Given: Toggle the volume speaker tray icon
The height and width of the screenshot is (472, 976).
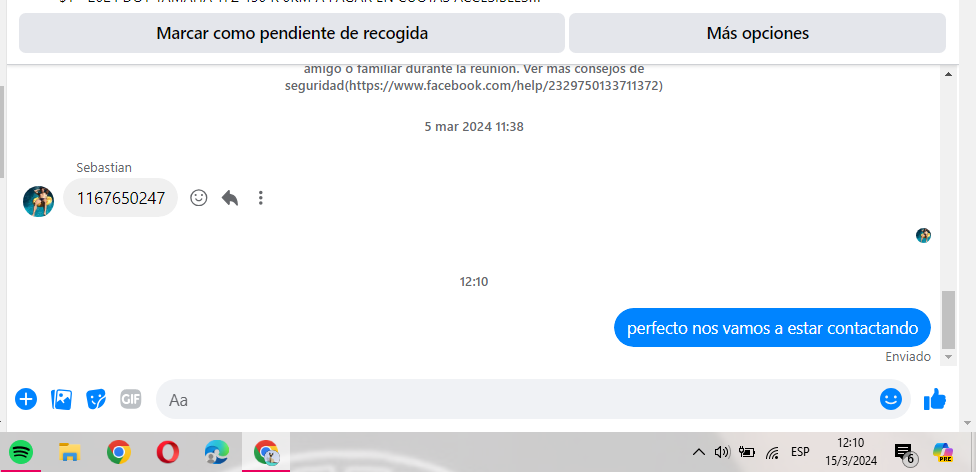Looking at the screenshot, I should [722, 452].
